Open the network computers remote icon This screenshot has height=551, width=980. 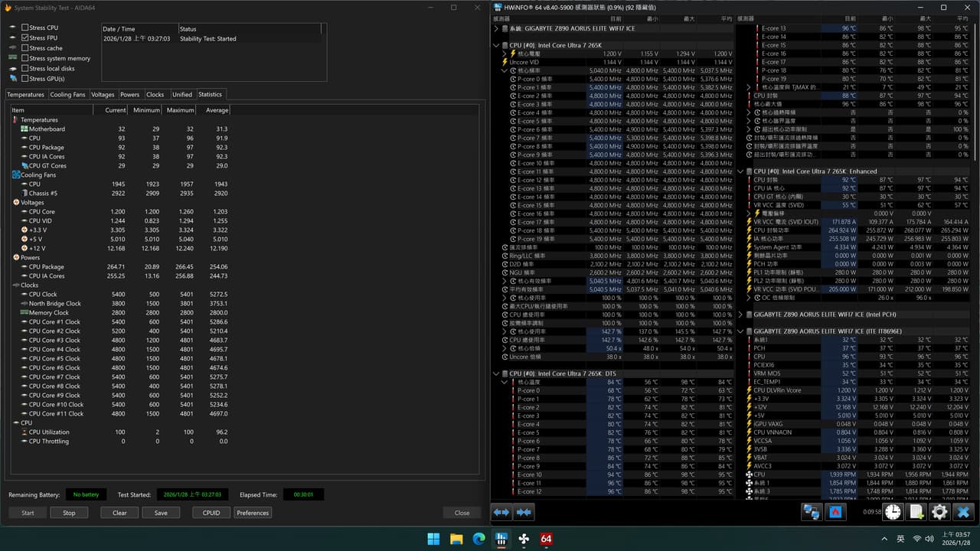[x=812, y=512]
